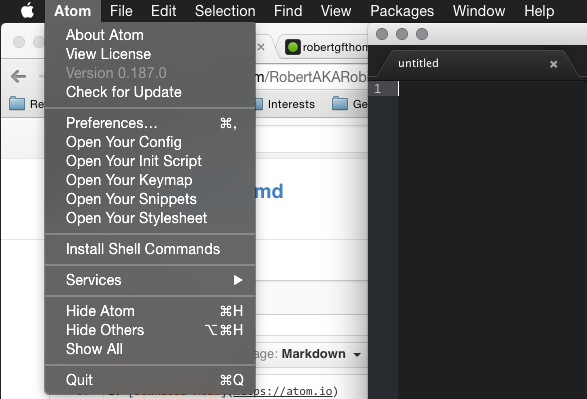The width and height of the screenshot is (587, 399).
Task: Open the Window menu
Action: point(479,11)
